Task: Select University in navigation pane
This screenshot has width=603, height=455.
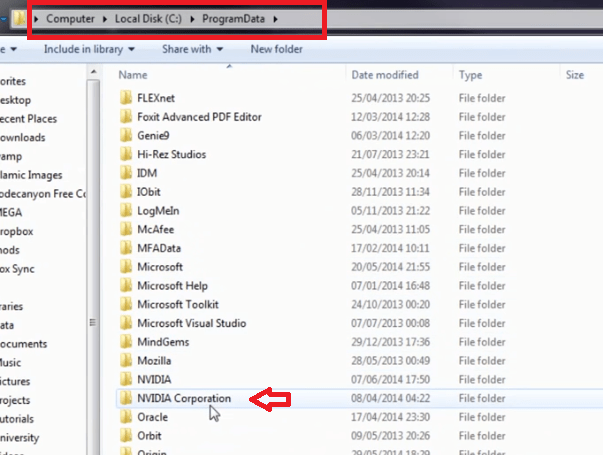Action: (x=19, y=438)
